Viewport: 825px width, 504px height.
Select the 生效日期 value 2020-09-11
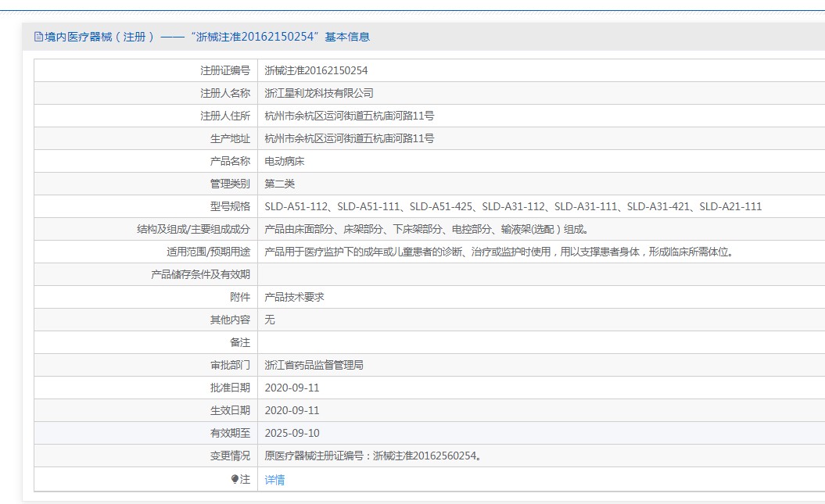coord(292,410)
